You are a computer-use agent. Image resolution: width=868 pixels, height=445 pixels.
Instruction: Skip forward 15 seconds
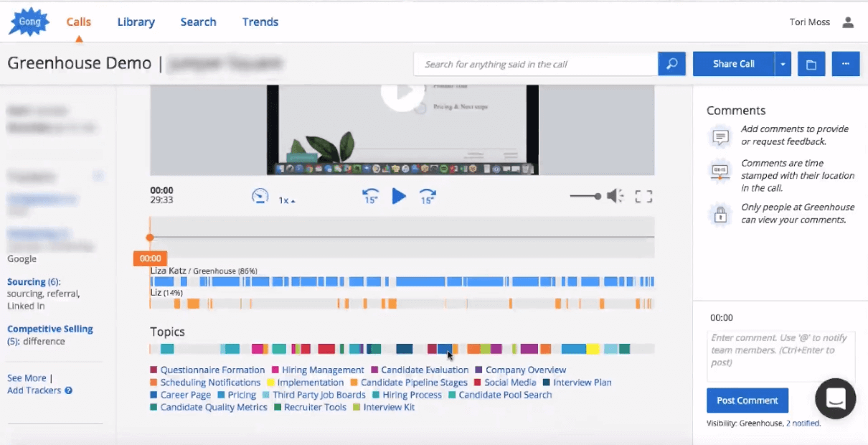[428, 196]
